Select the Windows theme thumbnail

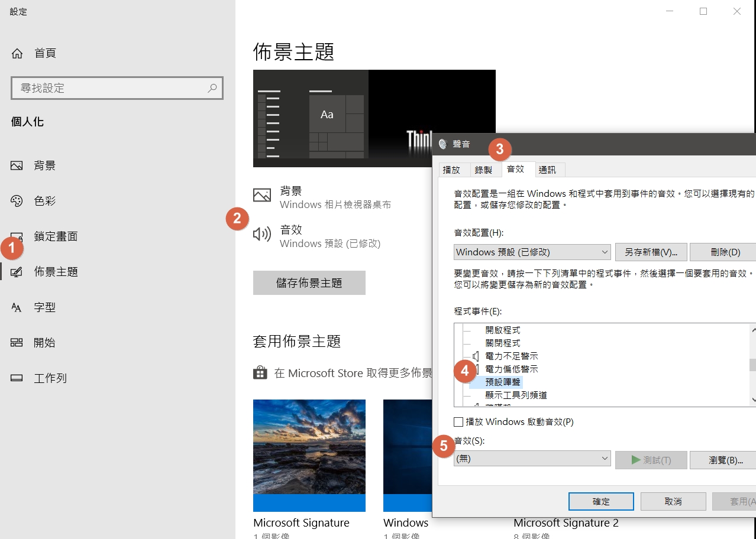pyautogui.click(x=408, y=455)
